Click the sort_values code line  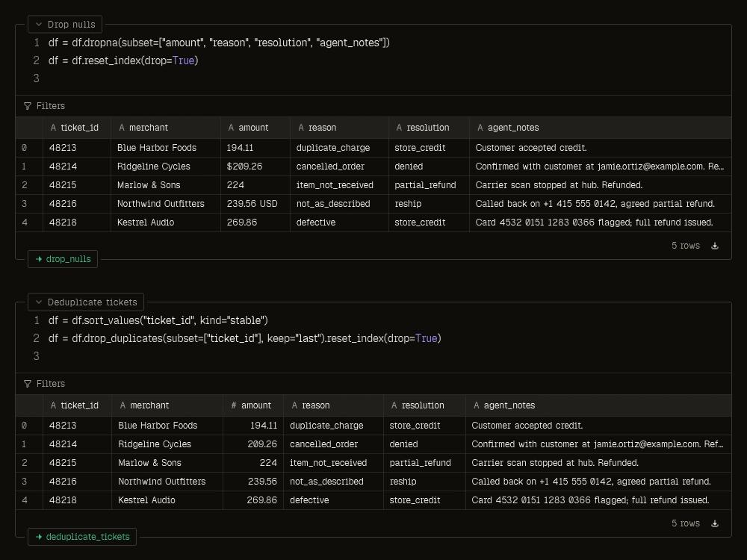click(x=158, y=320)
